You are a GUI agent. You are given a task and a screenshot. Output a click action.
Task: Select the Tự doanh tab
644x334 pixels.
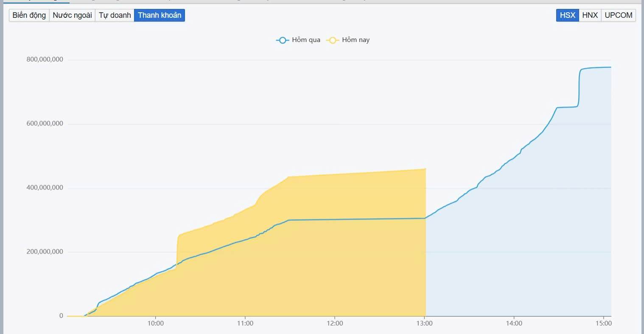[115, 15]
